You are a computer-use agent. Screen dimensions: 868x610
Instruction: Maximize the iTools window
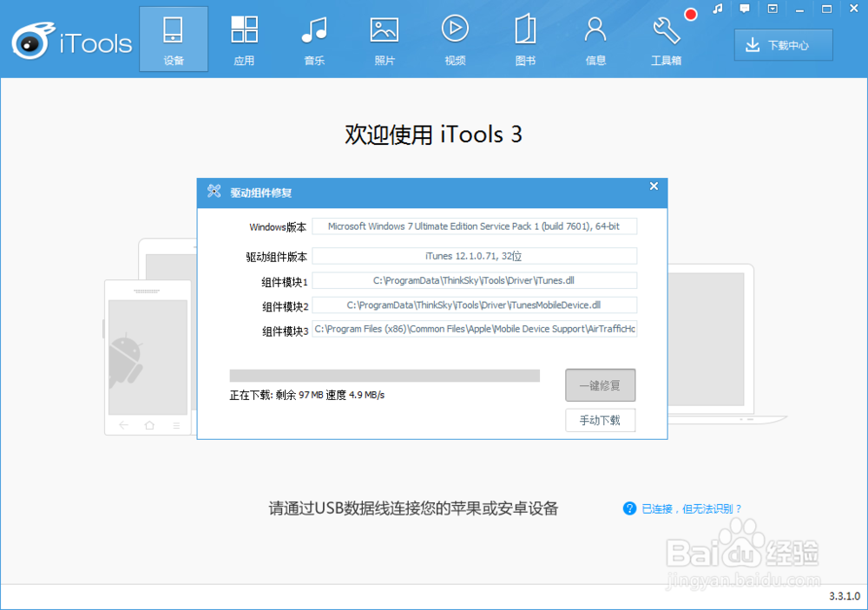point(826,9)
